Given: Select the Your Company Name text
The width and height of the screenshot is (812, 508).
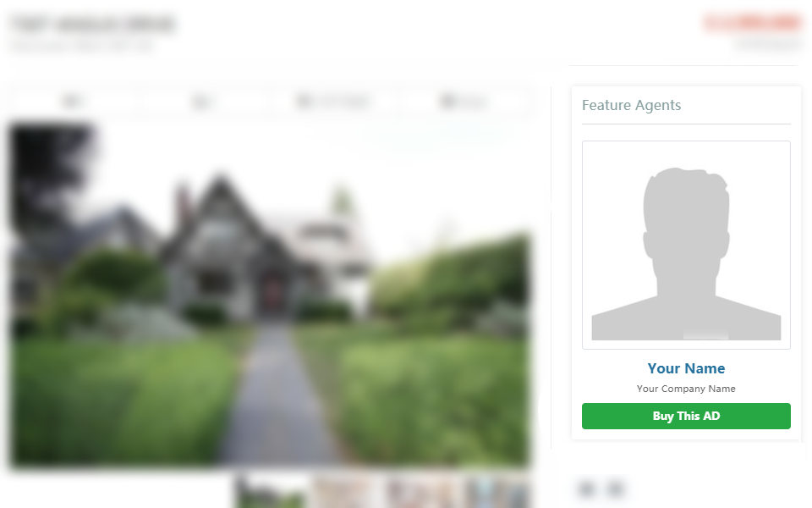Looking at the screenshot, I should coord(686,389).
